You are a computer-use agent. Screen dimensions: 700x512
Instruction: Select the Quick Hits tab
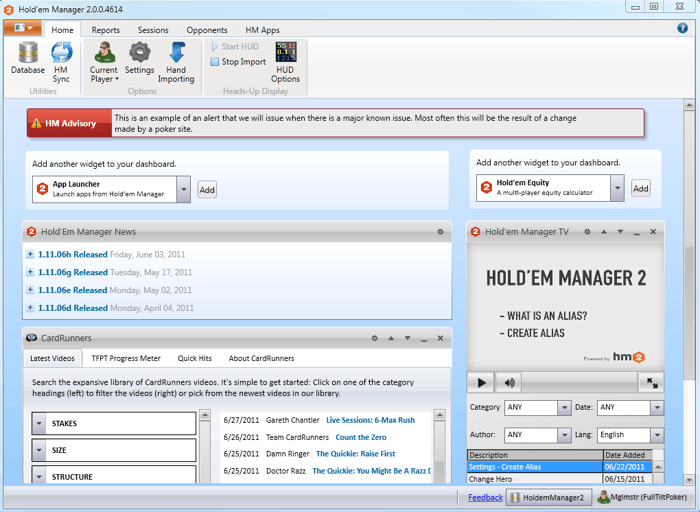(195, 358)
